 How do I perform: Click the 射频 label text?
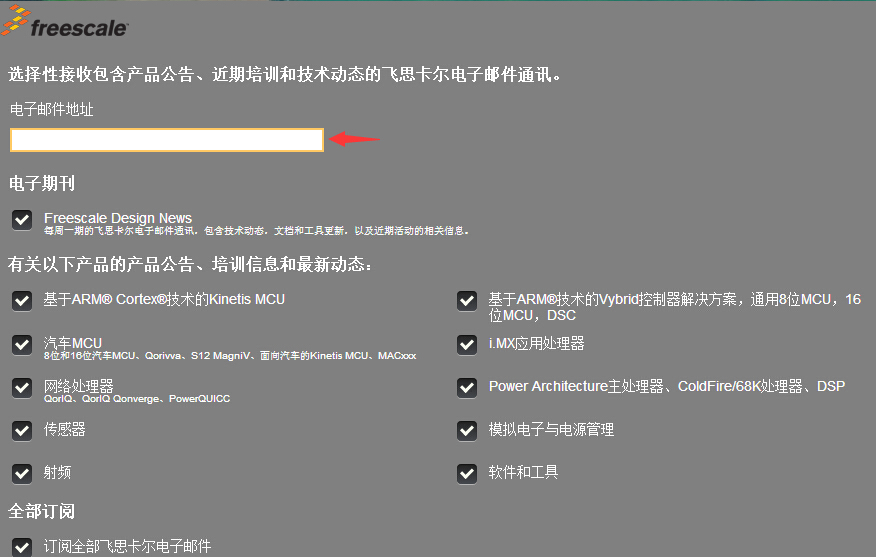point(58,472)
